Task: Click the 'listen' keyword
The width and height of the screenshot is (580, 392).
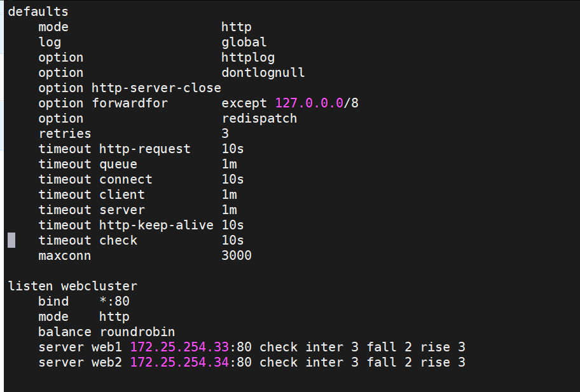Action: [31, 286]
